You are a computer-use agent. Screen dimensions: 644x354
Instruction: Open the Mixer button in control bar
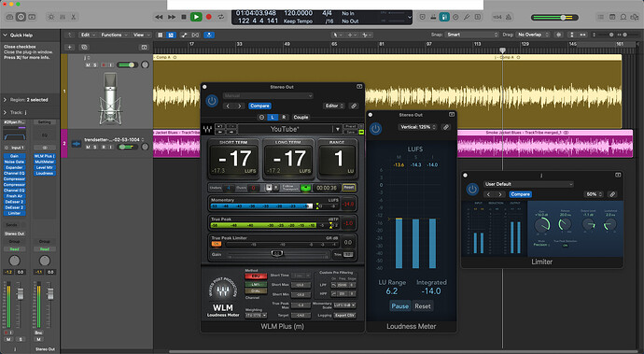pos(63,17)
